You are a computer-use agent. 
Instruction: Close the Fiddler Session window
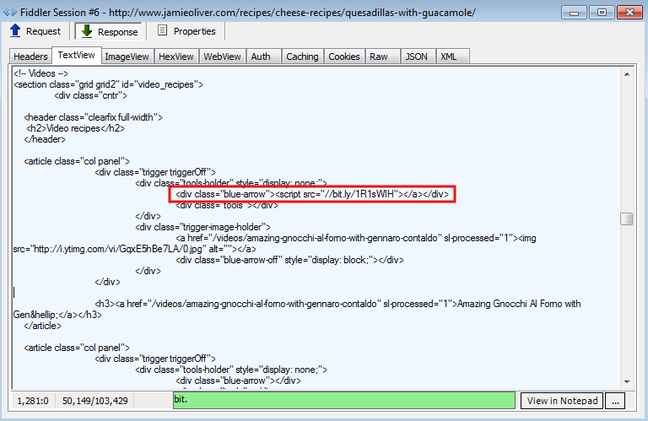[629, 12]
